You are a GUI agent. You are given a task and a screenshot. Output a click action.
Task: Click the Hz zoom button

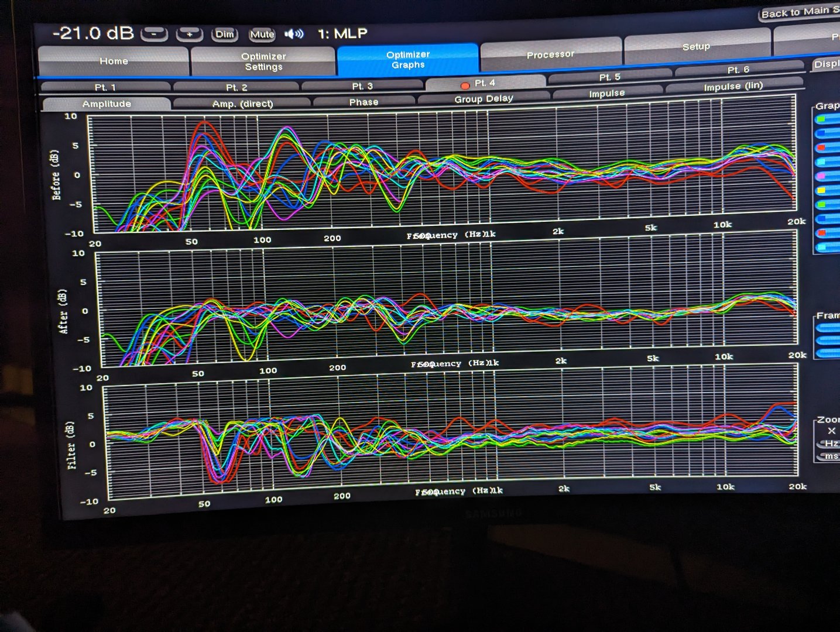point(830,444)
